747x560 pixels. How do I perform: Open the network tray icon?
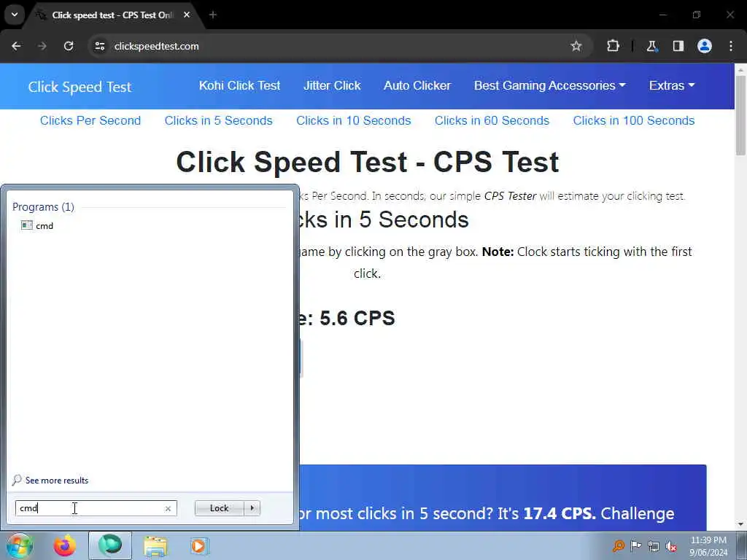pos(653,547)
